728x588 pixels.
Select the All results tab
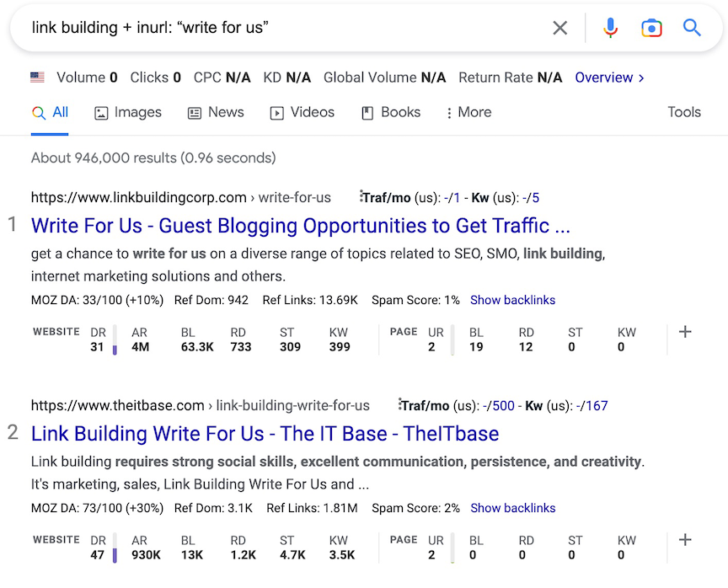(50, 112)
